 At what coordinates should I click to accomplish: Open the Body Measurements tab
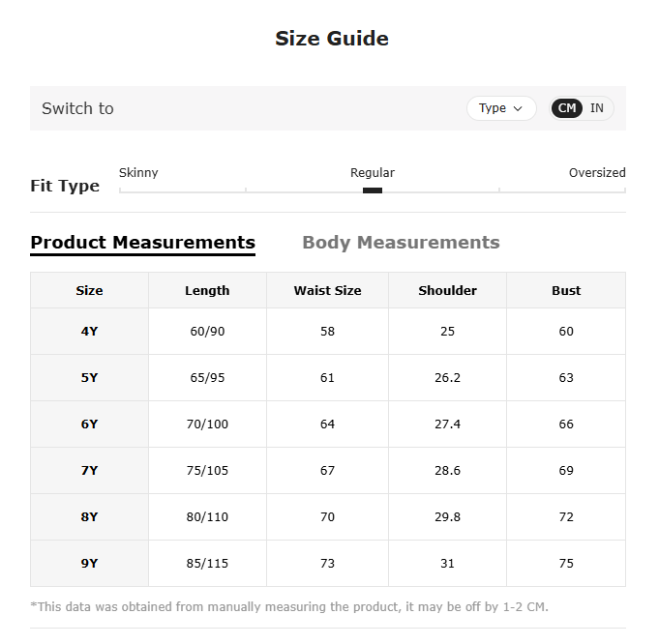(401, 243)
